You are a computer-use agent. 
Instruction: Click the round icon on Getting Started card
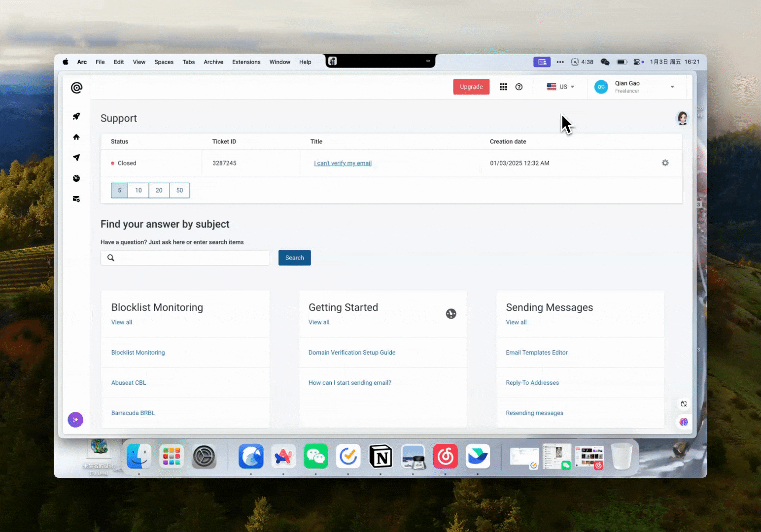(451, 314)
